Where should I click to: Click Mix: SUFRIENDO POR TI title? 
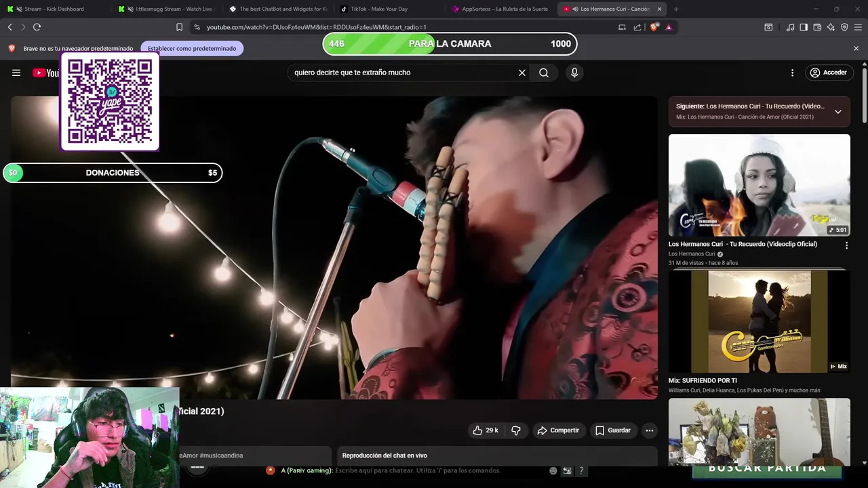(x=703, y=380)
